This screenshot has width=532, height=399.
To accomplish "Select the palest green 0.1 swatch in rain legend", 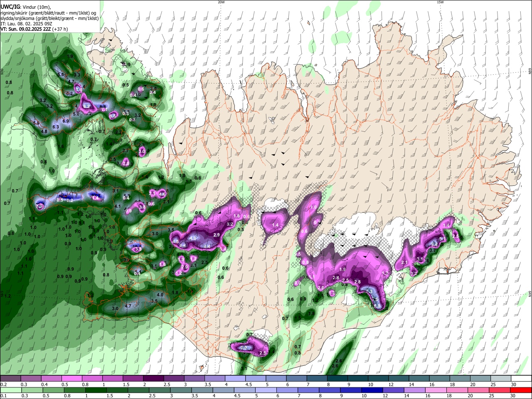I will point(10,390).
